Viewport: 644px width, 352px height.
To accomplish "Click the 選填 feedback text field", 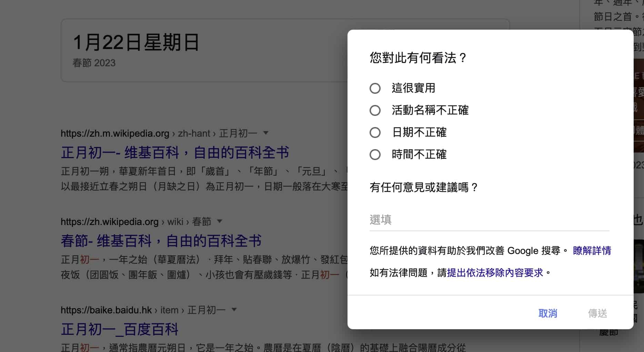I will pos(490,220).
